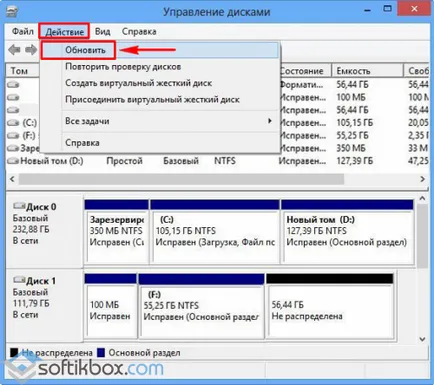Select the 100 МБ partition on Диск 1
Image resolution: width=434 pixels, height=385 pixels.
tap(111, 306)
